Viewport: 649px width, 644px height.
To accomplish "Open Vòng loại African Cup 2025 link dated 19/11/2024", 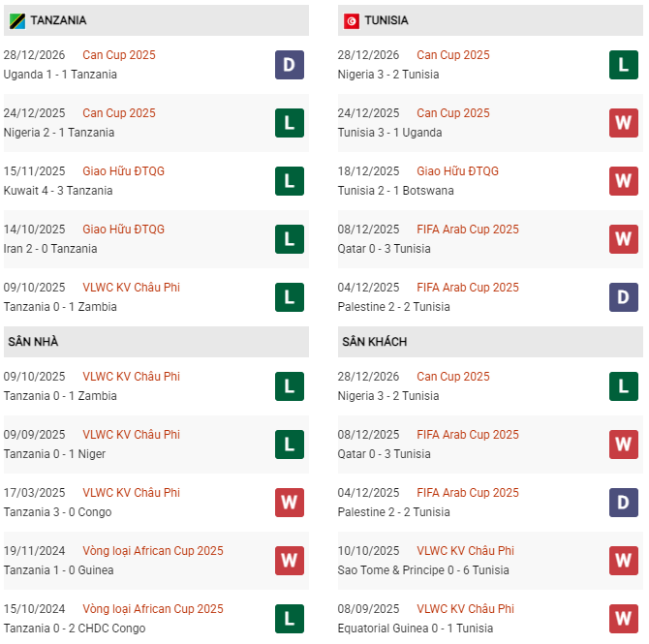I will (x=152, y=551).
